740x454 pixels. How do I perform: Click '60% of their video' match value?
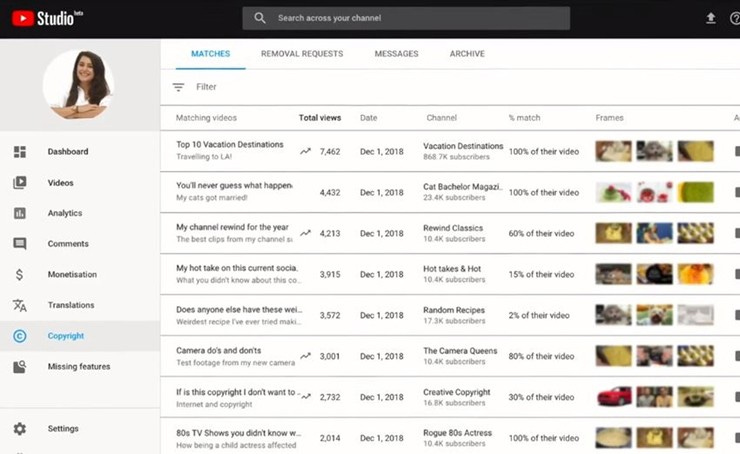pos(541,234)
